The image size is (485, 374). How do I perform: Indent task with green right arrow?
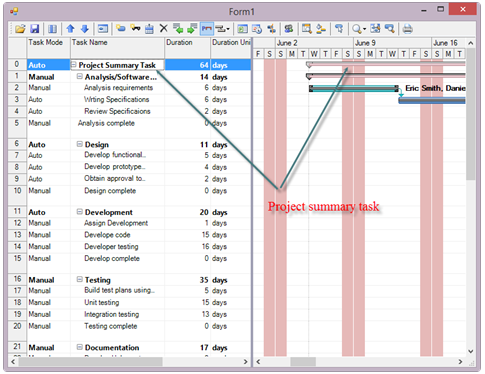tap(192, 29)
